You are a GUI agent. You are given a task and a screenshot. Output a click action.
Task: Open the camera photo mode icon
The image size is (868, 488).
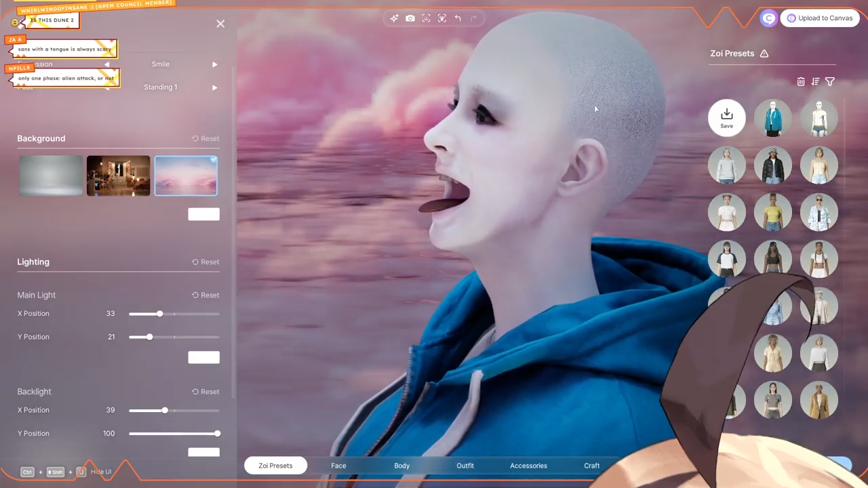click(410, 18)
